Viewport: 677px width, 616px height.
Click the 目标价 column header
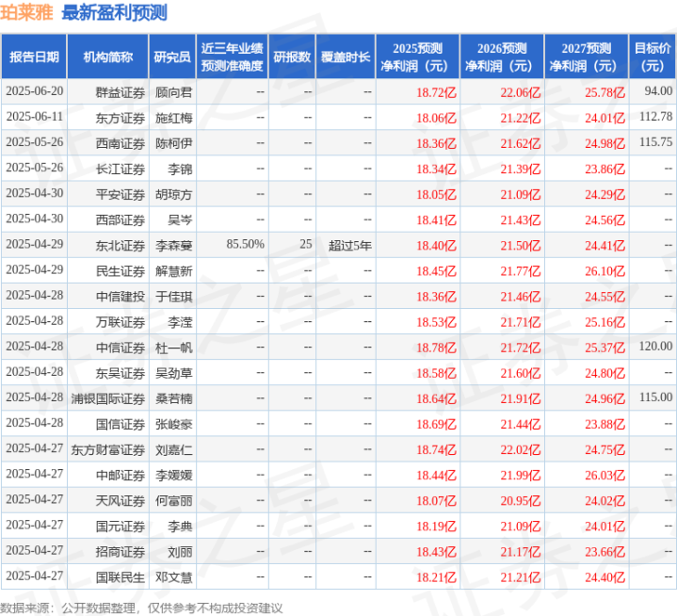[x=653, y=57]
